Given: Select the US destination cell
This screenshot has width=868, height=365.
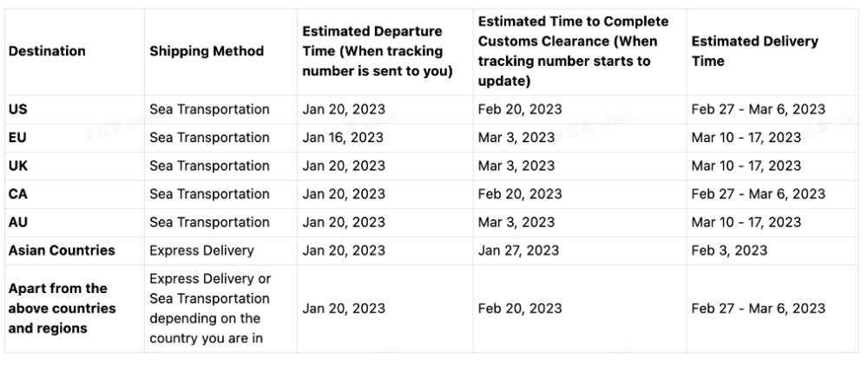Looking at the screenshot, I should [x=17, y=109].
